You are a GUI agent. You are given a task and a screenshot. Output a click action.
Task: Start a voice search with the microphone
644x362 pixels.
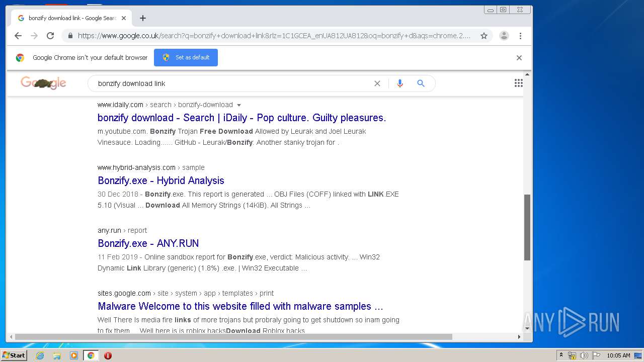point(400,83)
